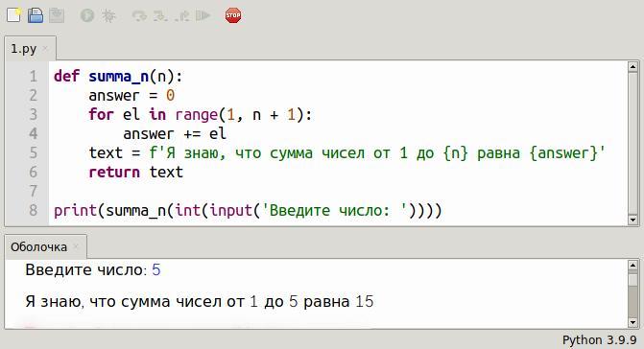Create a new file with toolbar icon

(x=14, y=15)
